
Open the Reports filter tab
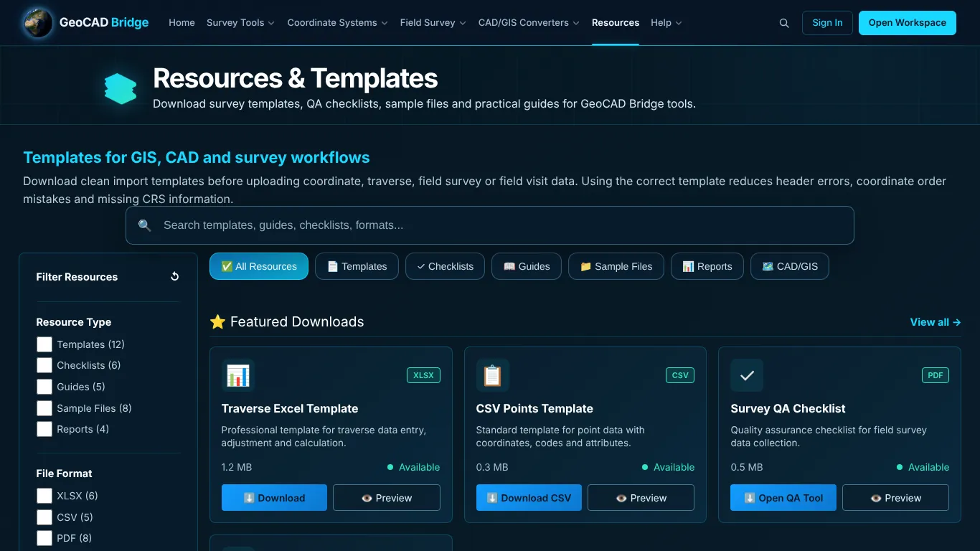(707, 266)
